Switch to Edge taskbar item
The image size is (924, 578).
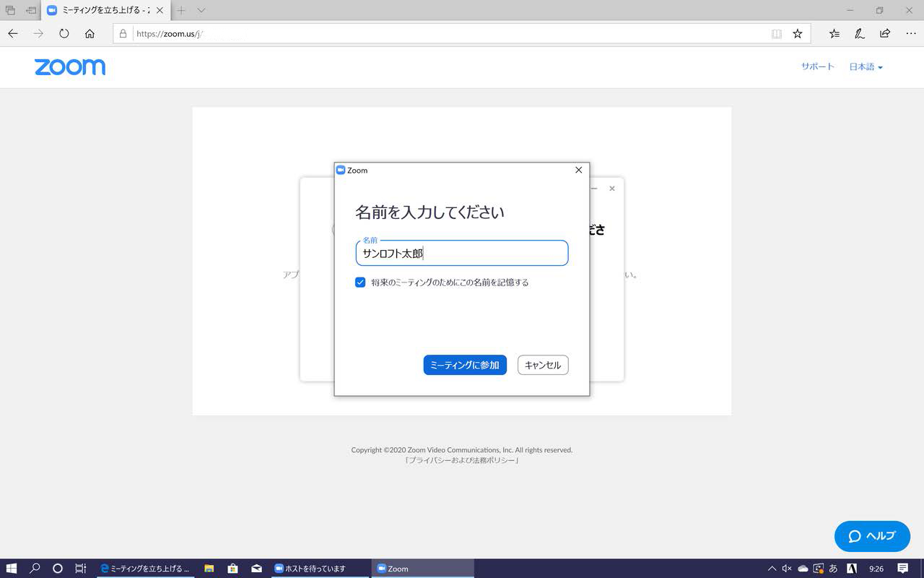[x=145, y=569]
